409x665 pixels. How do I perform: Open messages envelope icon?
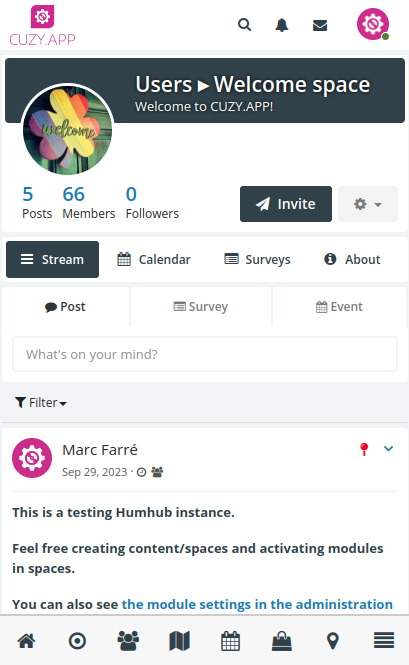pyautogui.click(x=320, y=25)
